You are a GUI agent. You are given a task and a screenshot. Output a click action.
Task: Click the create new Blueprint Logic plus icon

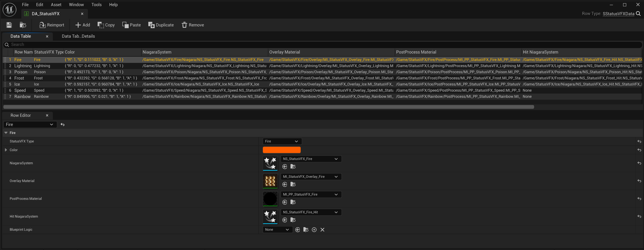point(314,229)
